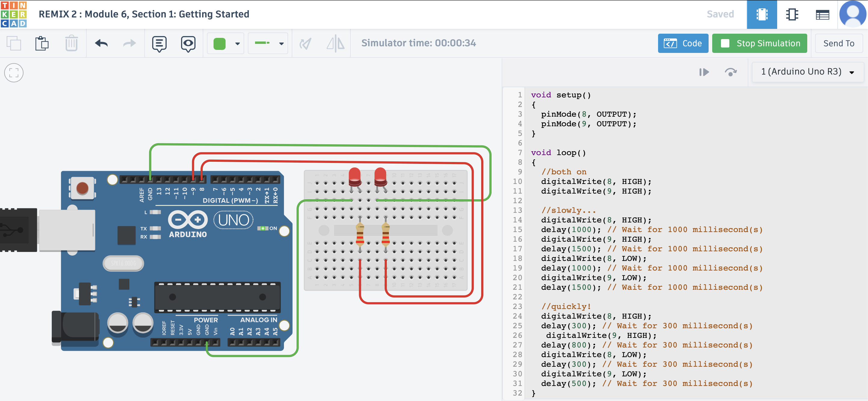Image resolution: width=868 pixels, height=401 pixels.
Task: Switch to Circuit view tab
Action: [x=762, y=14]
